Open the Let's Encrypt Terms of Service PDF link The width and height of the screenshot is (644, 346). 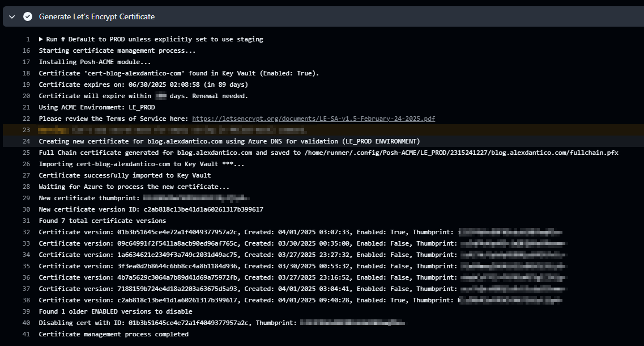point(313,119)
